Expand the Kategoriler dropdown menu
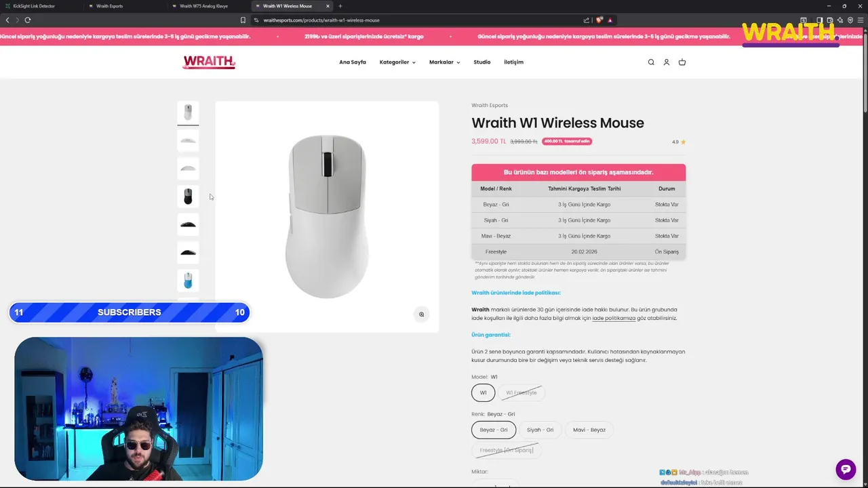 (x=397, y=62)
